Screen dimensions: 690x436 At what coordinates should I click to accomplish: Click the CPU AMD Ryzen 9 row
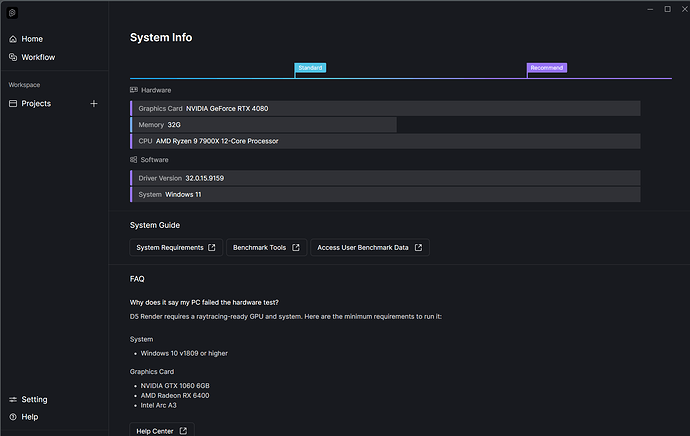coord(385,141)
